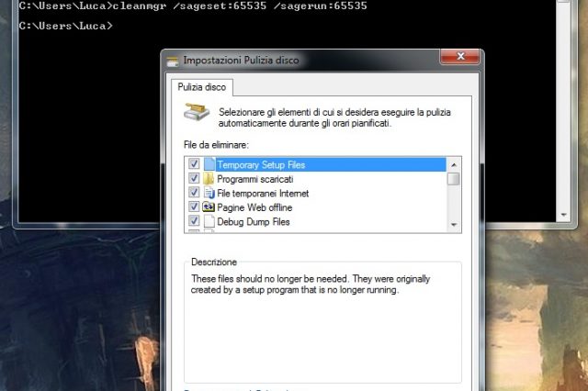588x391 pixels.
Task: Click Debug Dump Files blank page icon
Action: [x=209, y=221]
